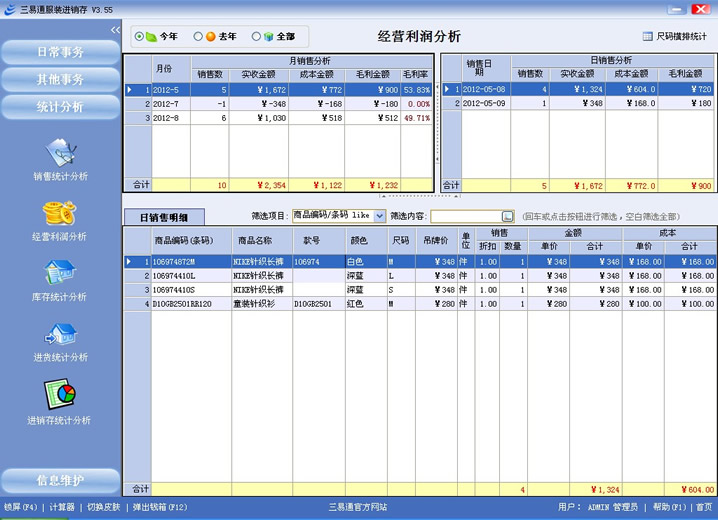Open 帮助(F1) in status bar
718x520 pixels.
[669, 507]
